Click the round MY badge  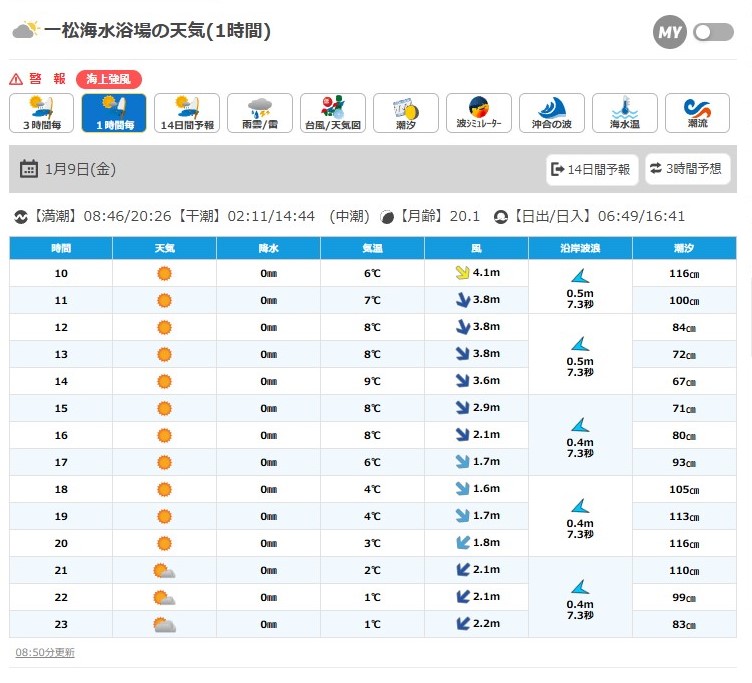click(670, 32)
